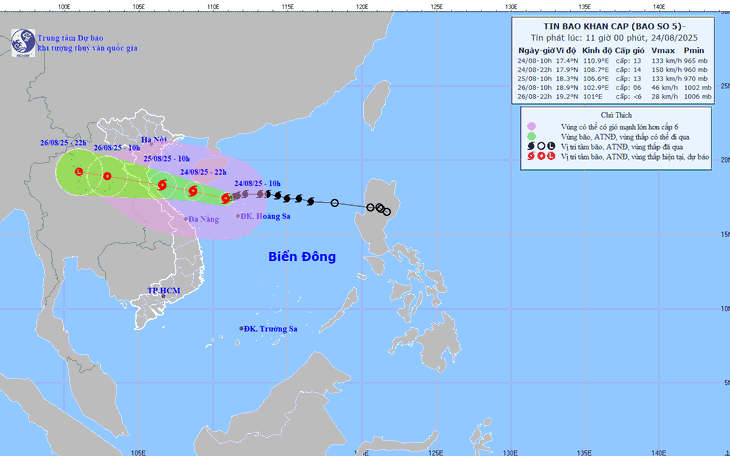Click the '1006 mb' pressure cell
730x456 pixels.
tap(697, 96)
